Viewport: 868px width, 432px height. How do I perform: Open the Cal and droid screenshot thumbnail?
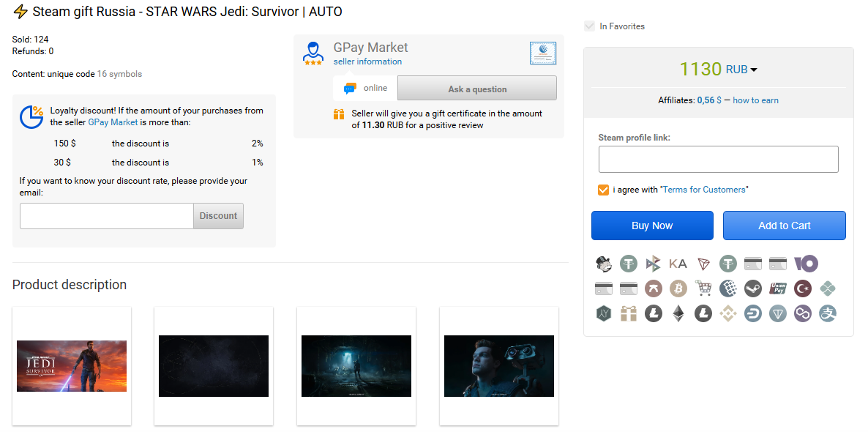[x=498, y=366]
